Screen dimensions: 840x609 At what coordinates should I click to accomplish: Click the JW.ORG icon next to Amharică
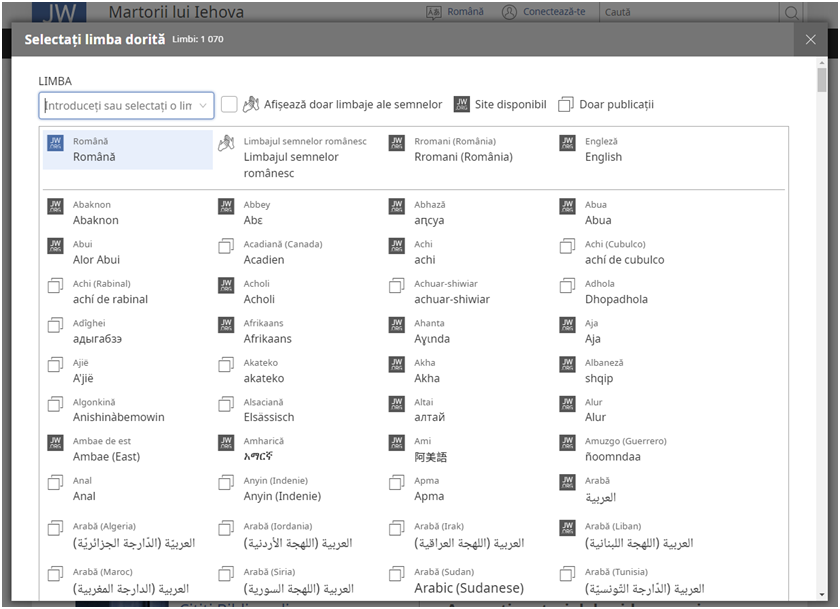(x=226, y=443)
